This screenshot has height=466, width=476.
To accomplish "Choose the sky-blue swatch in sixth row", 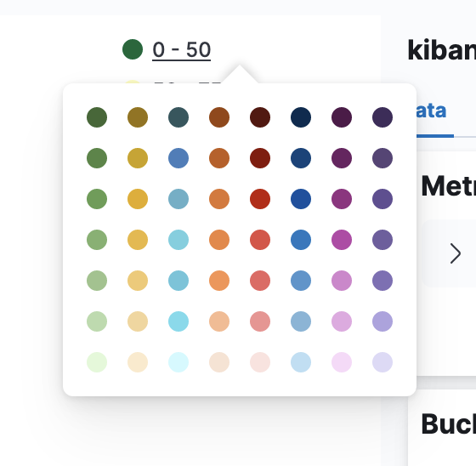I will point(178,321).
